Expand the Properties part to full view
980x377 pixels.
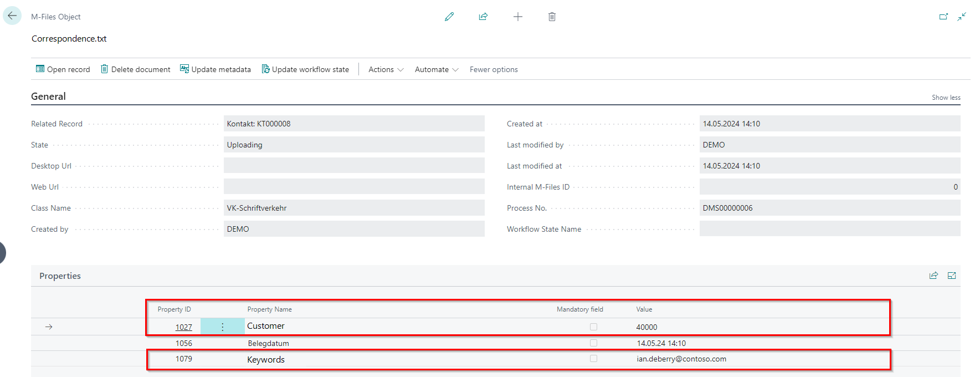[x=952, y=276]
